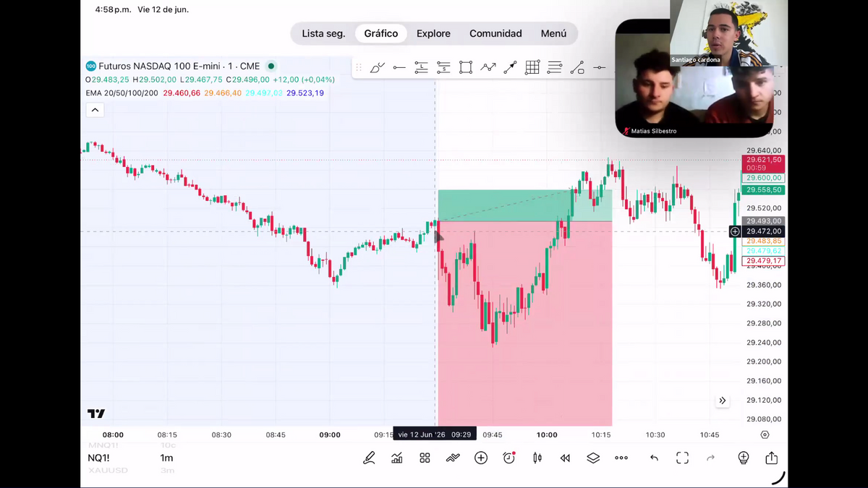Select the zigzag path drawing tool
The image size is (868, 488).
click(488, 67)
